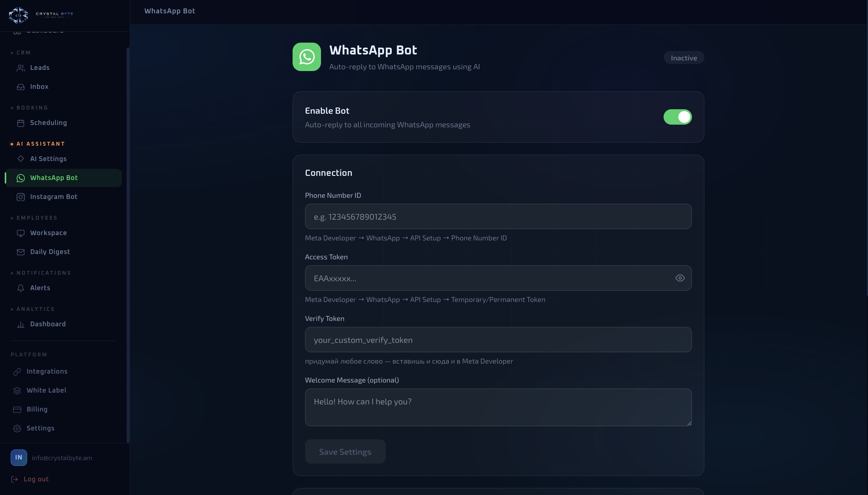
Task: Click the Workspace monitor icon
Action: pos(21,233)
